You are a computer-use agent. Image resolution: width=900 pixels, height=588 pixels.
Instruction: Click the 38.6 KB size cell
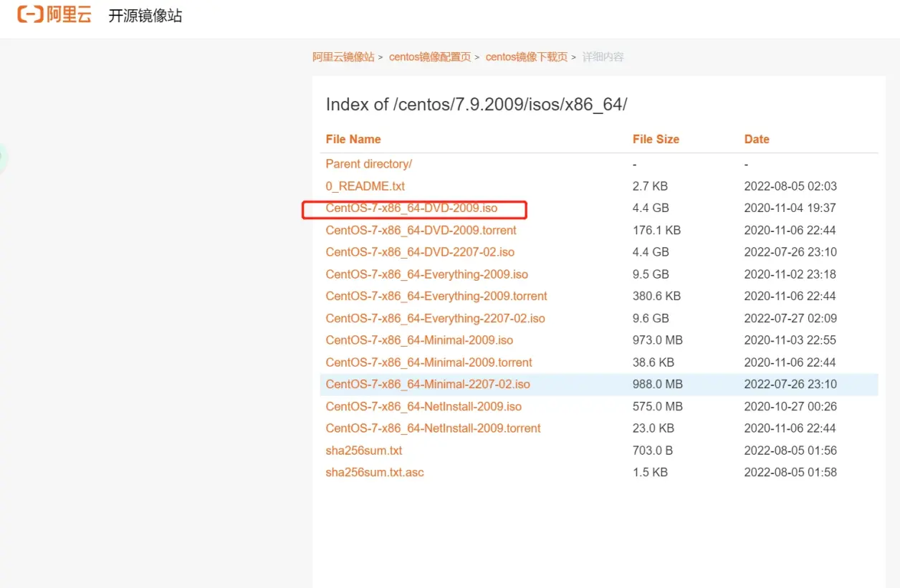click(x=654, y=362)
